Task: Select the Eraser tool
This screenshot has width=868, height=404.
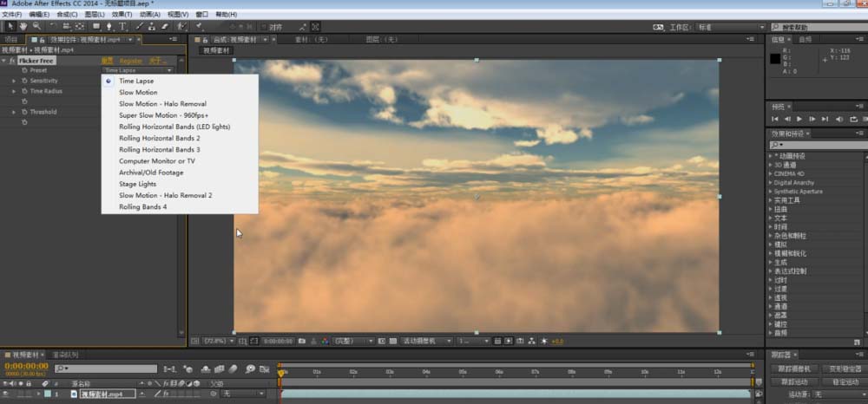Action: click(x=165, y=27)
